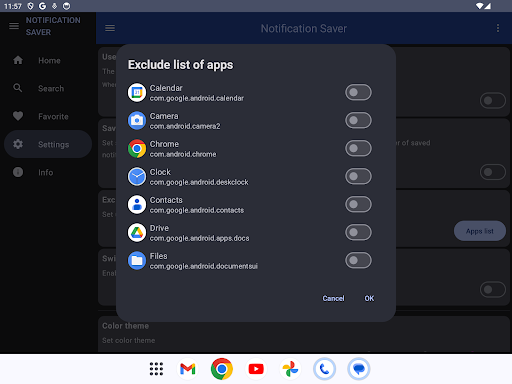Image resolution: width=512 pixels, height=384 pixels.
Task: Open the hamburger menu in toolbar
Action: tap(110, 28)
